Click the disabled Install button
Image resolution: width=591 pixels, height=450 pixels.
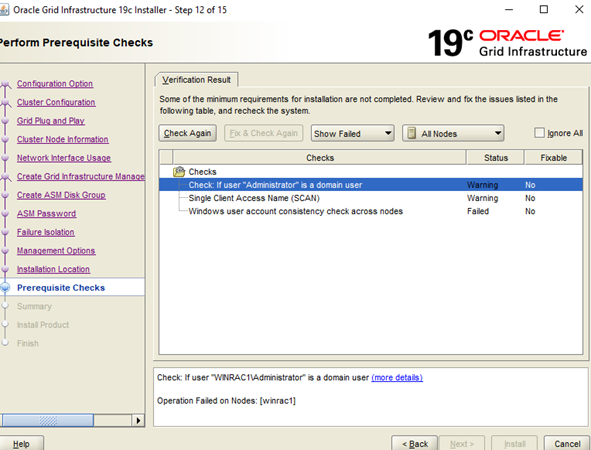(x=514, y=444)
